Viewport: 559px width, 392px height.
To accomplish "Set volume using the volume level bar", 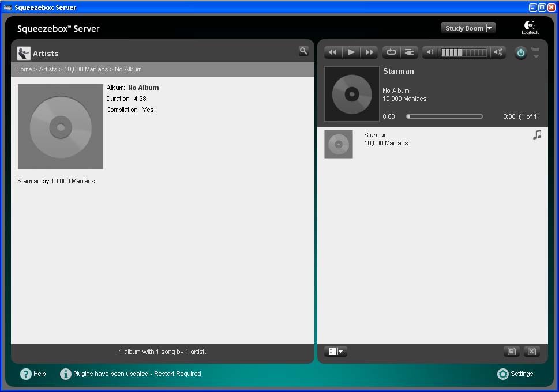I will coord(464,52).
